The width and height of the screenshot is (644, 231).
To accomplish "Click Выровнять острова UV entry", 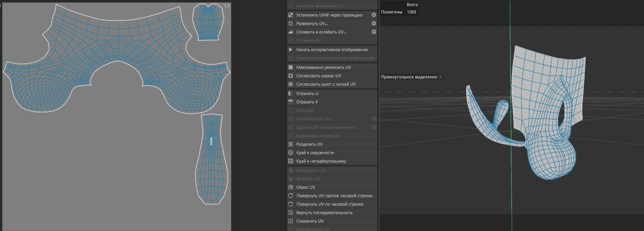I will [x=332, y=136].
